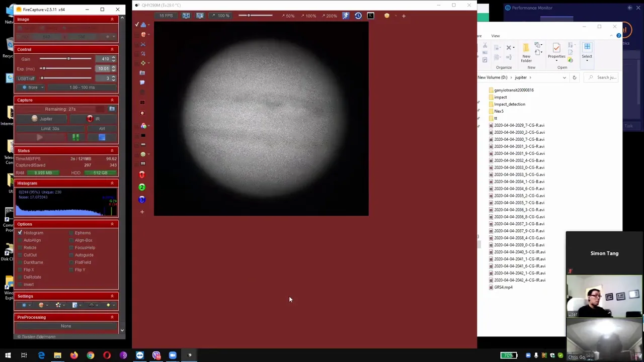Click the blue stop capture button
Viewport: 644px width, 362px height.
[102, 137]
